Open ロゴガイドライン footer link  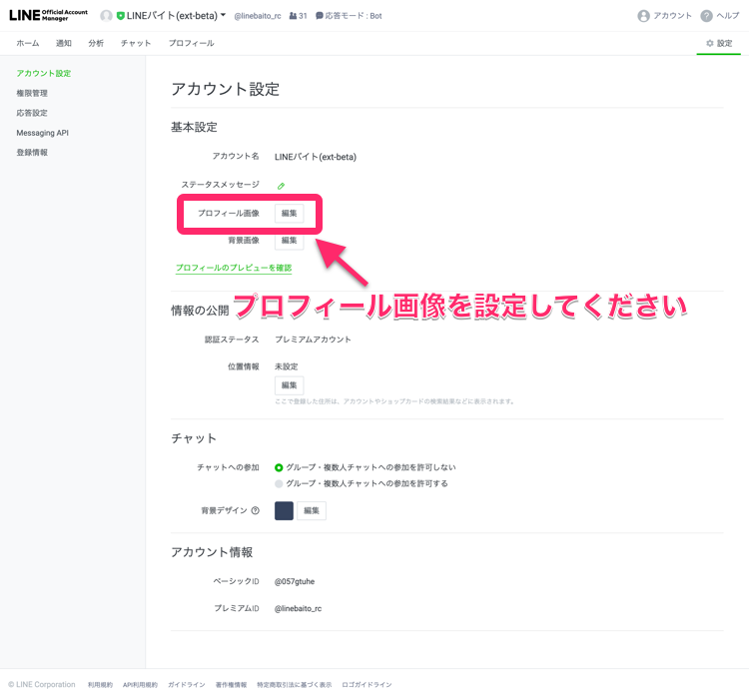[367, 685]
